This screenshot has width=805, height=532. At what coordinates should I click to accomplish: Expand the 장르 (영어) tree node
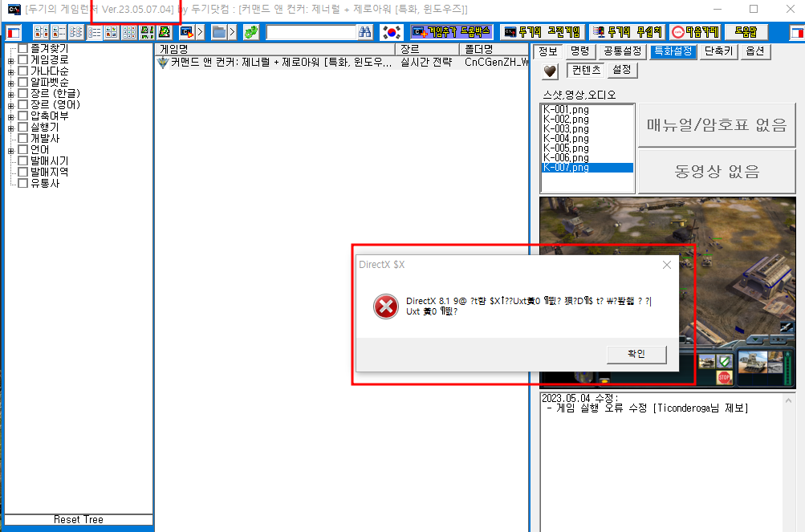tap(10, 106)
